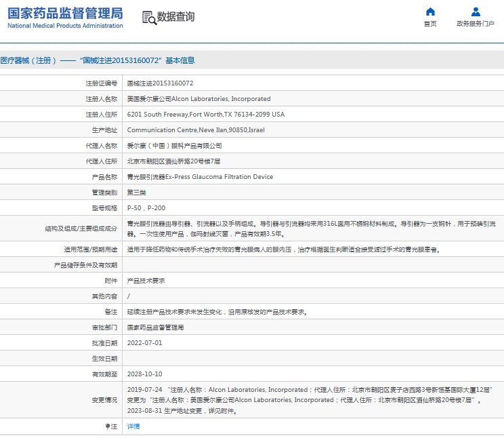Select agent name 爱尔康（中国）眼科产品有限公司
The width and height of the screenshot is (504, 438).
[x=174, y=146]
